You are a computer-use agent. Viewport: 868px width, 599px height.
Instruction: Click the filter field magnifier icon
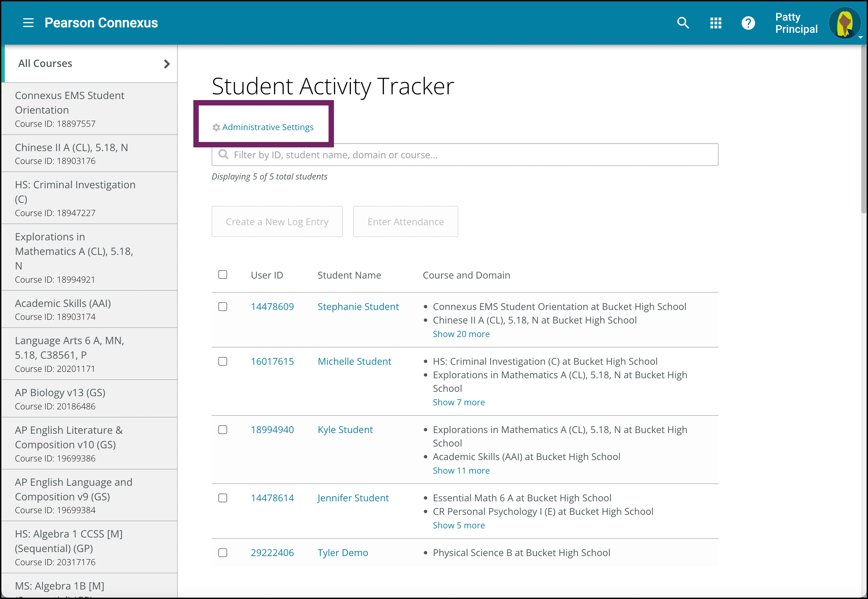(x=223, y=154)
